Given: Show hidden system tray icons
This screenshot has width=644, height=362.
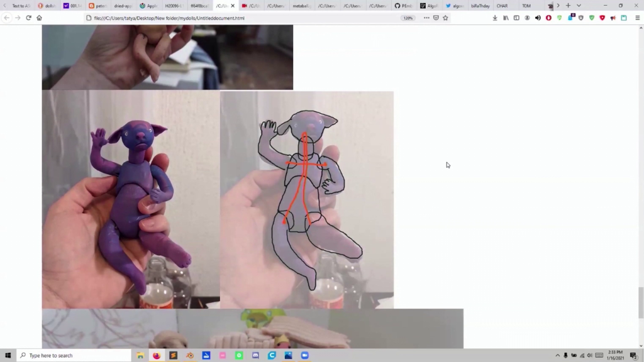Looking at the screenshot, I should click(557, 356).
